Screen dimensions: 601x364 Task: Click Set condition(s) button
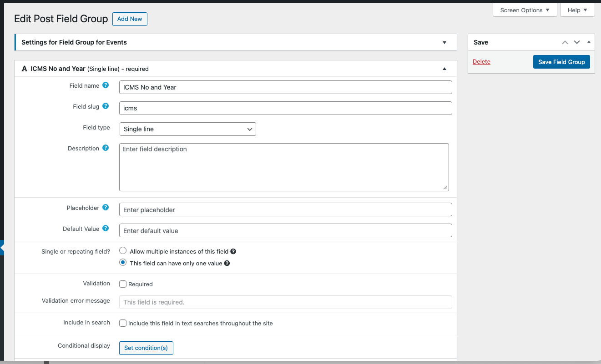point(146,348)
